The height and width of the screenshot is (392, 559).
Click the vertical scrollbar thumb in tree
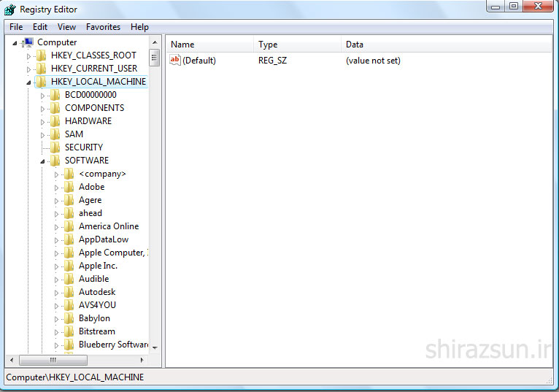pos(155,58)
